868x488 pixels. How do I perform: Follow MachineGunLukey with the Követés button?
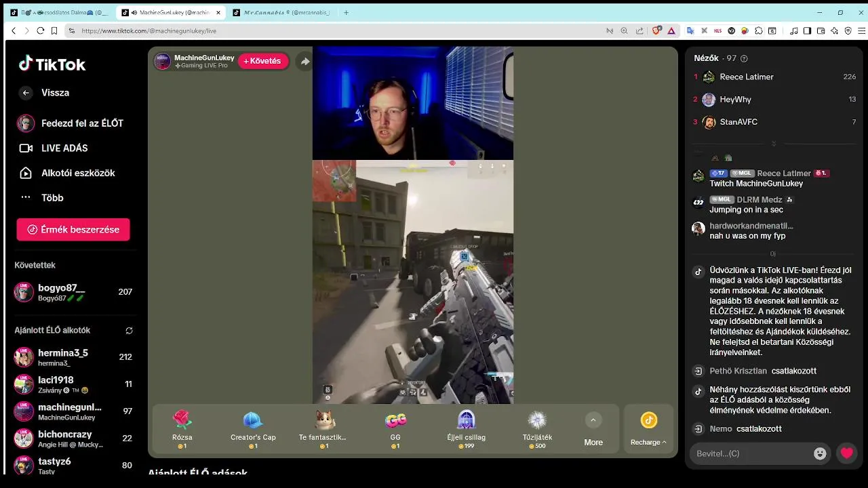pyautogui.click(x=262, y=61)
